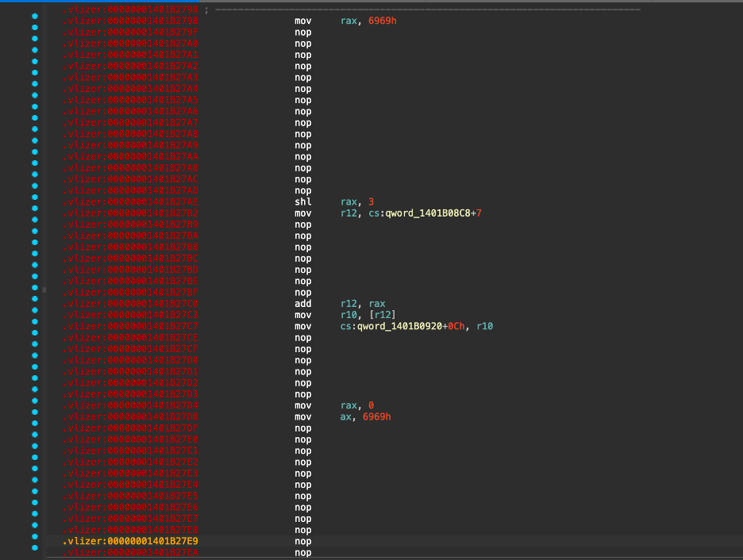Image resolution: width=743 pixels, height=560 pixels.
Task: Select address .vlizer:00000001401B27B2
Action: (x=130, y=213)
